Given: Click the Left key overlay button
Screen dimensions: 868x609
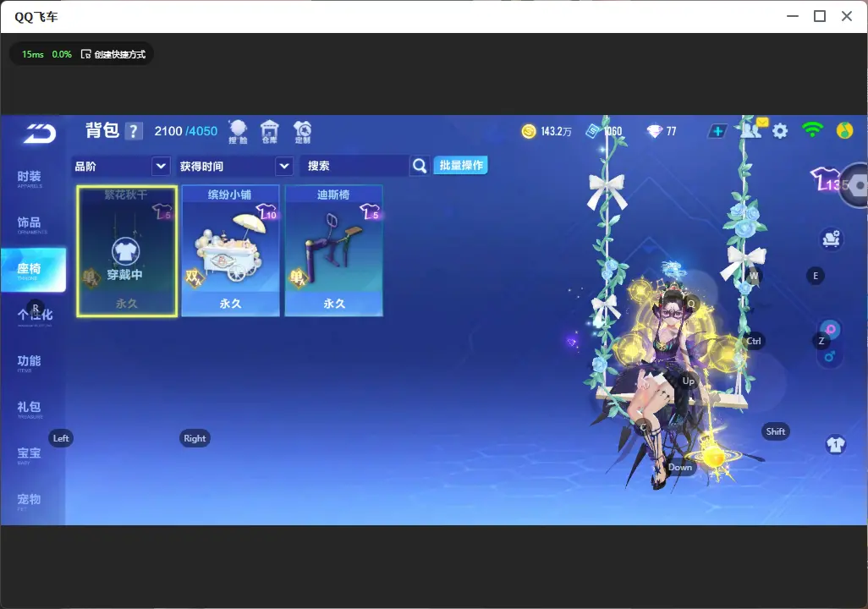Looking at the screenshot, I should point(61,438).
